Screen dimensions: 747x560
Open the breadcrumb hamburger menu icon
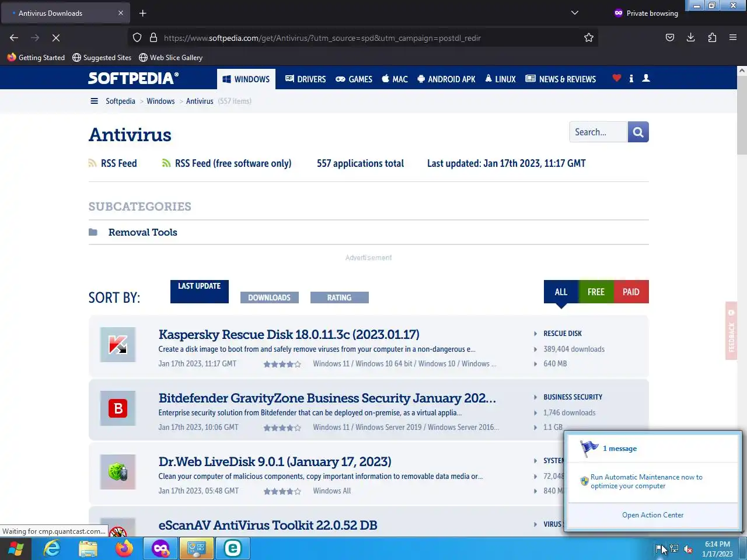coord(94,101)
